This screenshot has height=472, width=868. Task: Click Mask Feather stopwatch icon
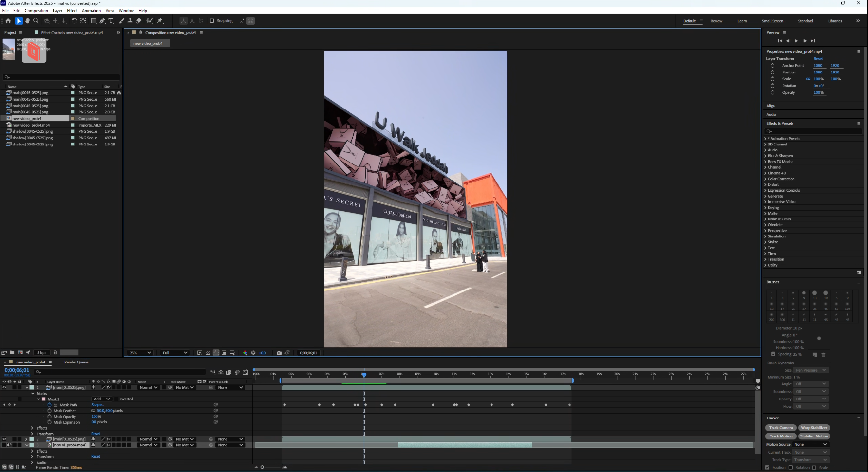click(49, 411)
